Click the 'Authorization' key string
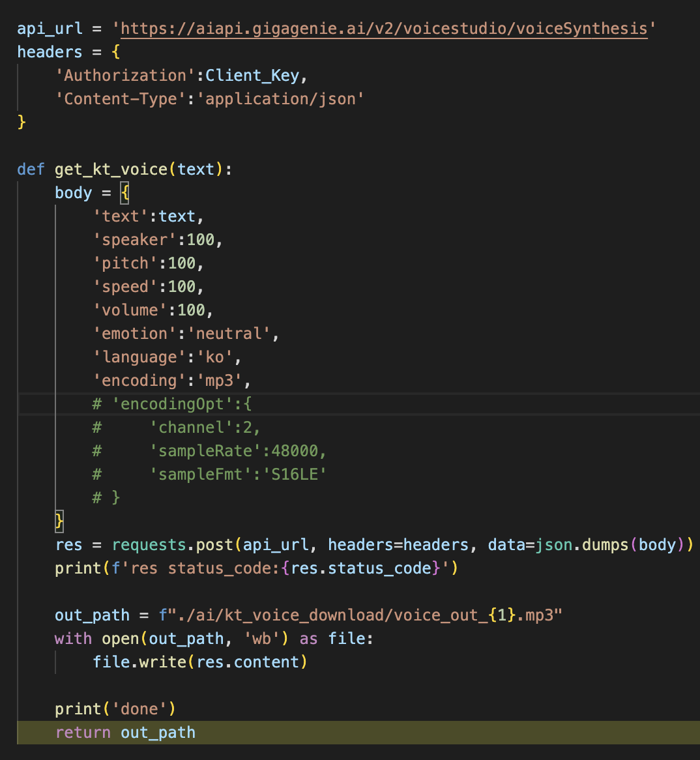 tap(125, 76)
